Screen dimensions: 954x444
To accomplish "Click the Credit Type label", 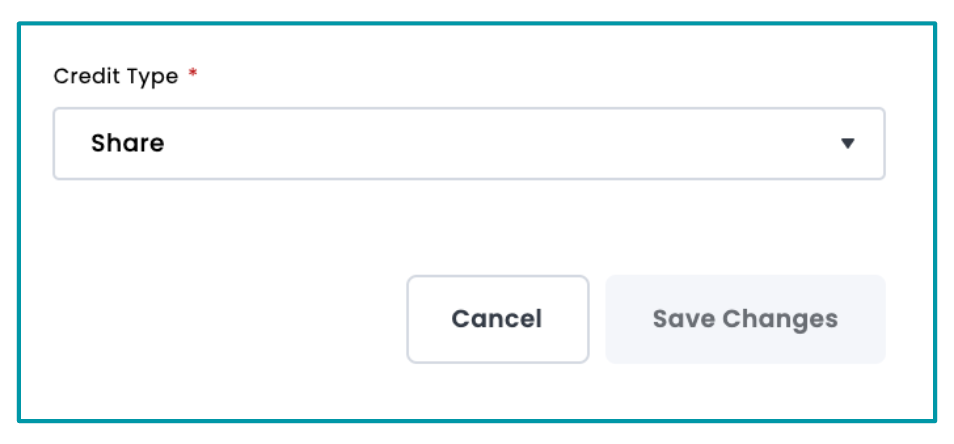I will tap(116, 77).
